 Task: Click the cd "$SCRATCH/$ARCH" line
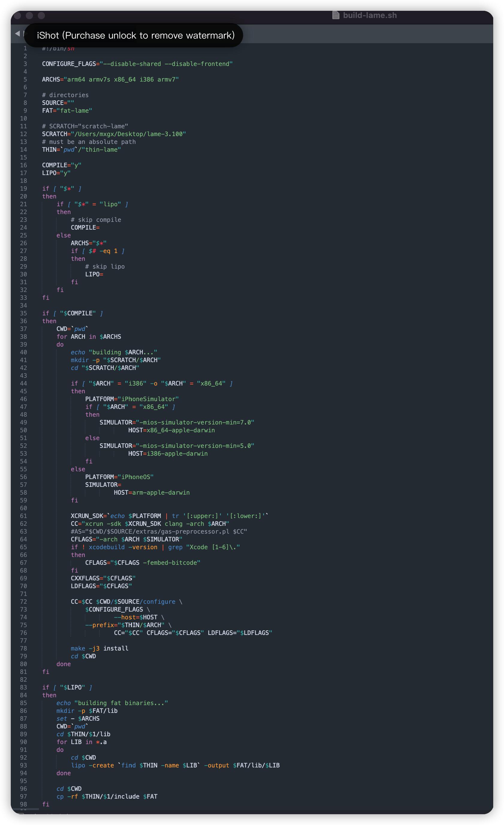105,368
